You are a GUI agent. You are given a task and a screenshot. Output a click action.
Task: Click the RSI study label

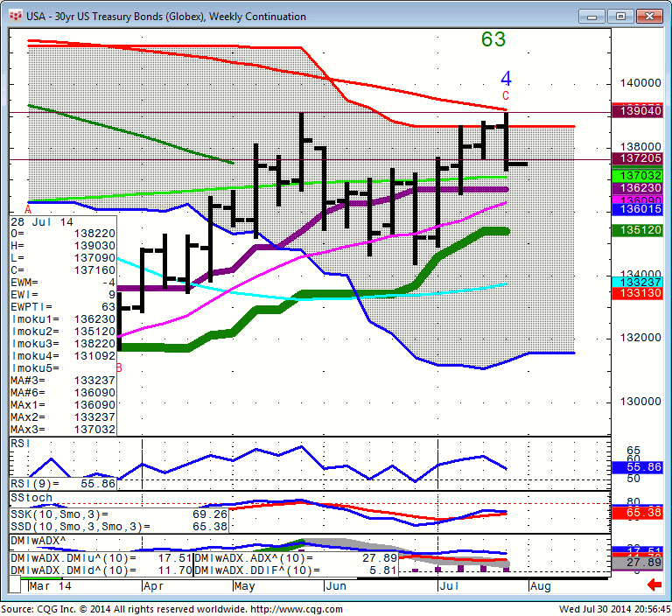click(21, 444)
